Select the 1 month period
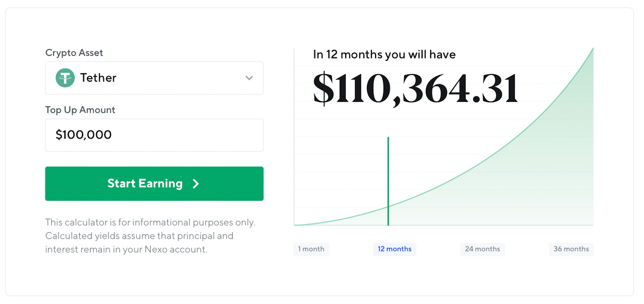 (x=311, y=249)
